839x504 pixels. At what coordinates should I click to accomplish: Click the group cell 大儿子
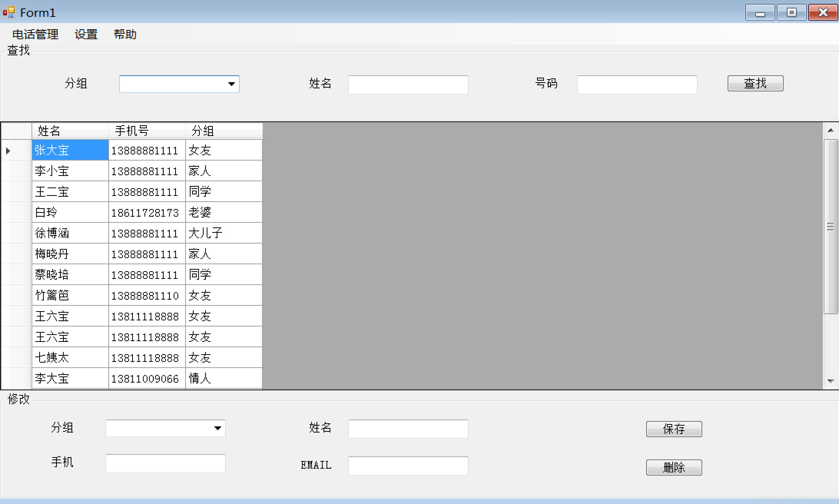tap(224, 233)
